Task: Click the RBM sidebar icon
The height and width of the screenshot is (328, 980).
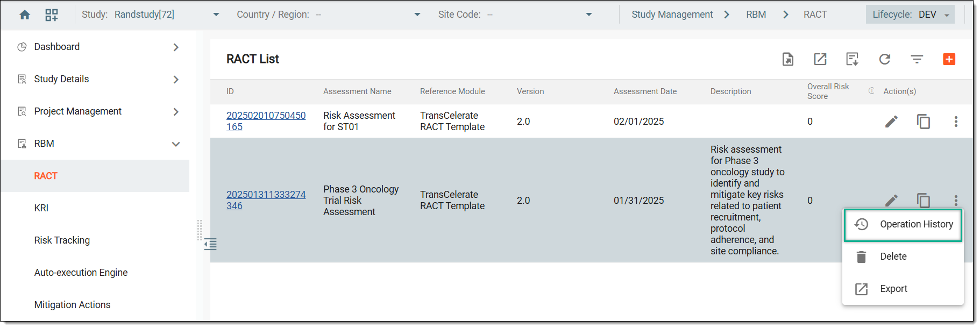Action: (x=22, y=144)
